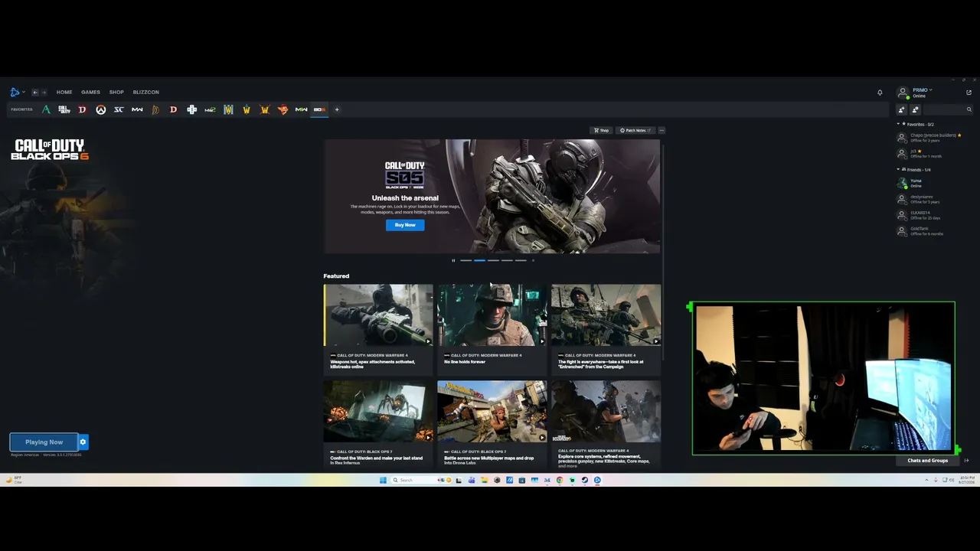Select the small gold W WoW icon
This screenshot has width=980, height=551.
coord(247,109)
